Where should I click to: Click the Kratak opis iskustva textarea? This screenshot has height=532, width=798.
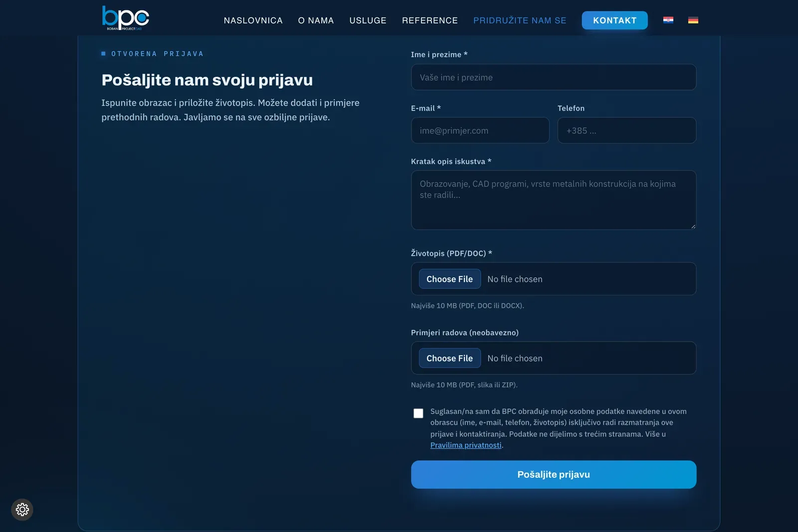[x=554, y=200]
